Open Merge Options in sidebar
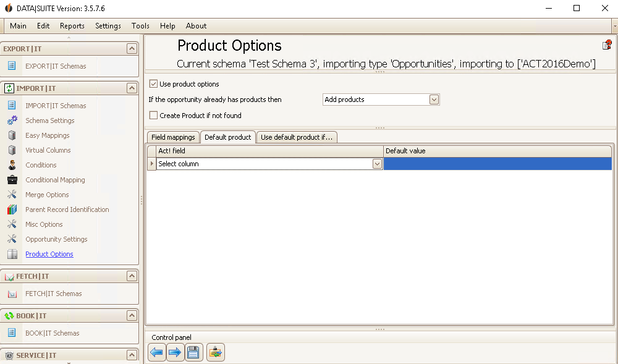This screenshot has height=364, width=618. click(x=47, y=195)
